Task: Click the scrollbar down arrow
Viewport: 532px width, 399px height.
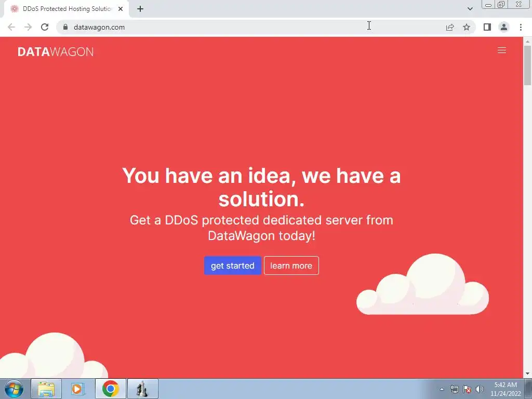Action: coord(528,374)
